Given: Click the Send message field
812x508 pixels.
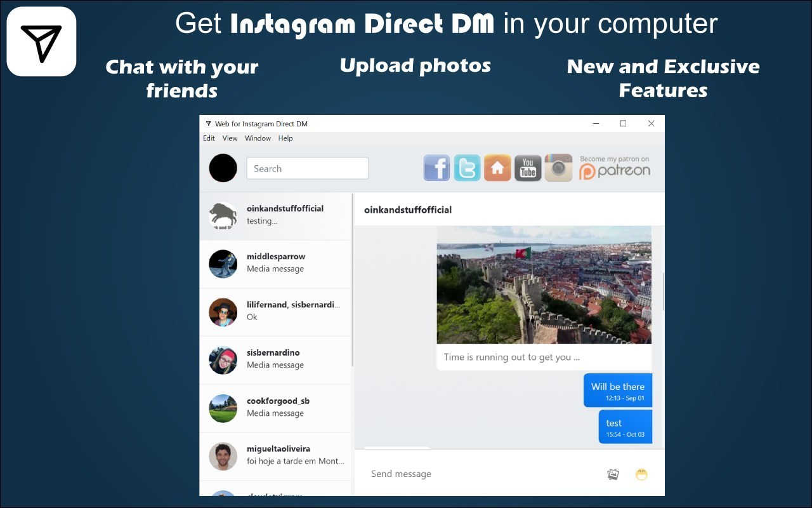Looking at the screenshot, I should click(482, 474).
